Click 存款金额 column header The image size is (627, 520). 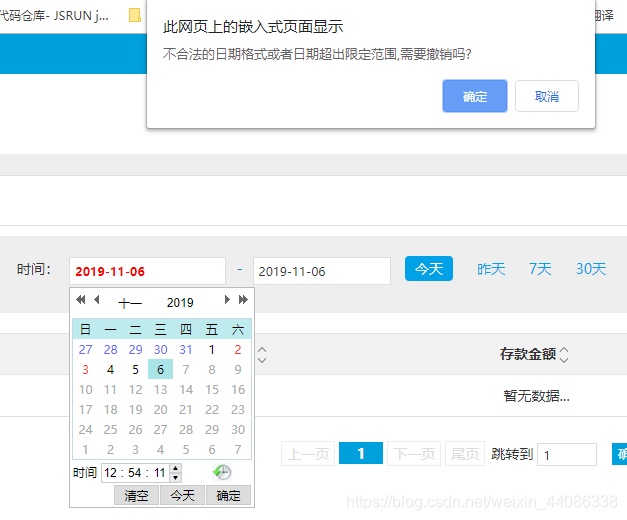[x=527, y=354]
